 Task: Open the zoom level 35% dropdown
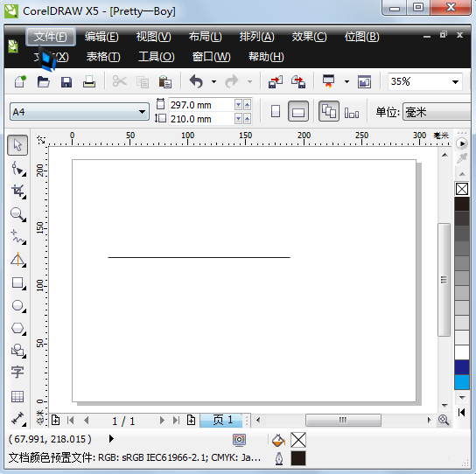(455, 81)
